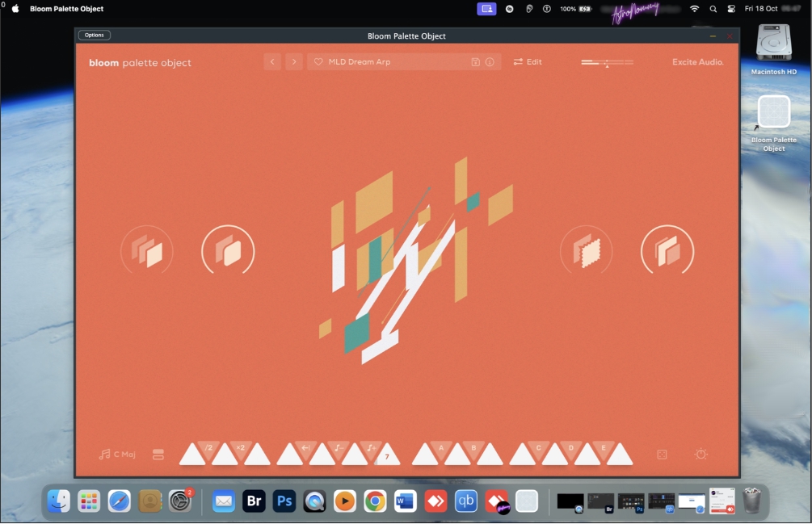Open the Trash in the Dock

752,501
